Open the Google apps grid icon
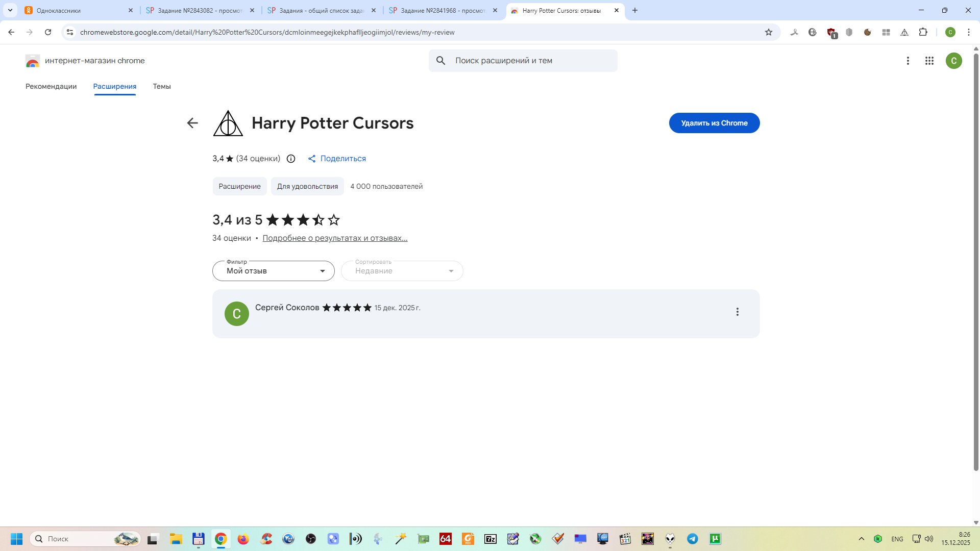The image size is (980, 551). pos(929,61)
